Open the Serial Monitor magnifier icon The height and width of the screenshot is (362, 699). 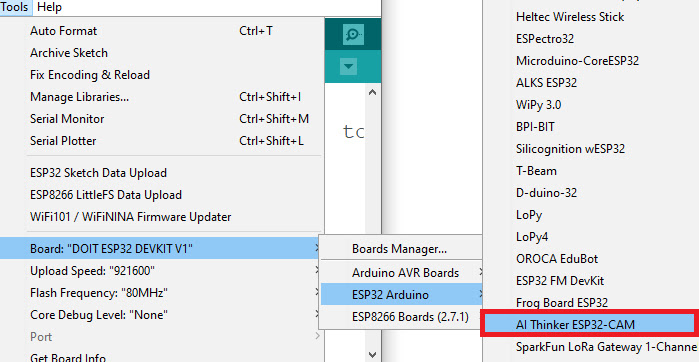pos(353,34)
